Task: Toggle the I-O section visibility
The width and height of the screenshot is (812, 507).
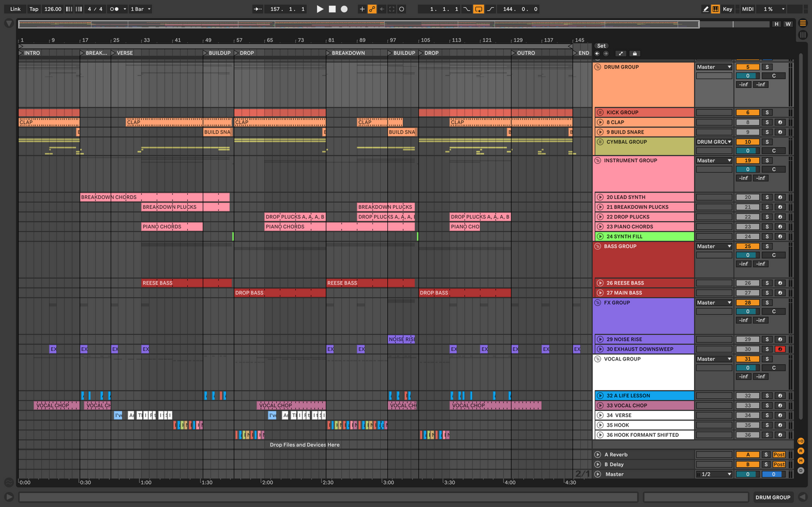Action: point(801,441)
